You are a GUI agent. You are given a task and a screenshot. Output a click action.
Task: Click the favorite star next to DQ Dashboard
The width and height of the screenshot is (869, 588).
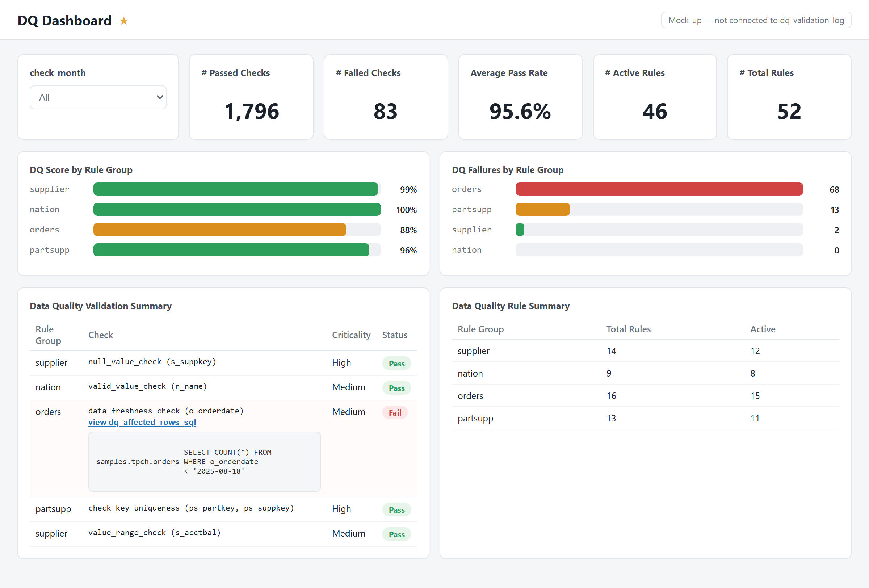click(124, 21)
